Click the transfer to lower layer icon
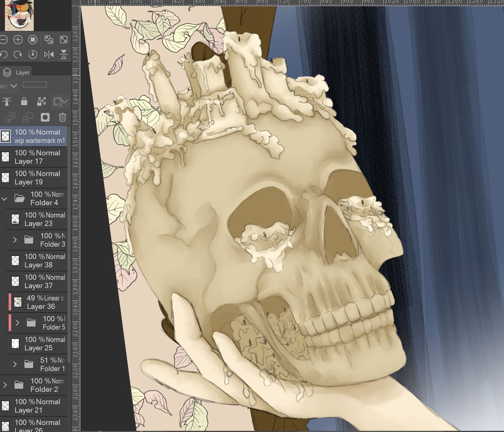Viewport: 504px width, 432px height. coord(10,117)
